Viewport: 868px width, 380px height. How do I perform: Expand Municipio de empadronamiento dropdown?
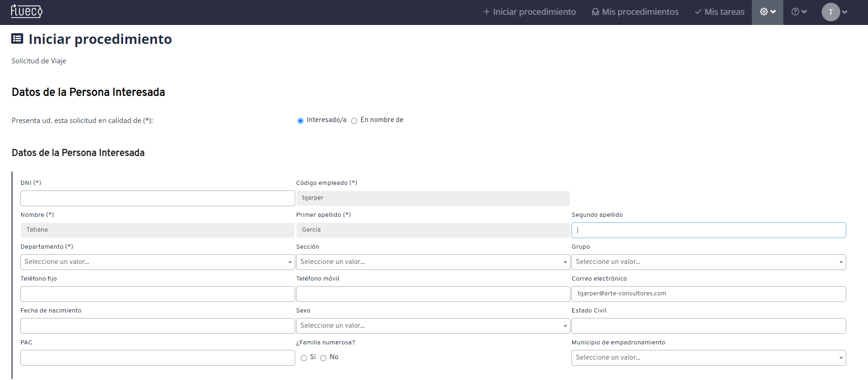coord(708,358)
